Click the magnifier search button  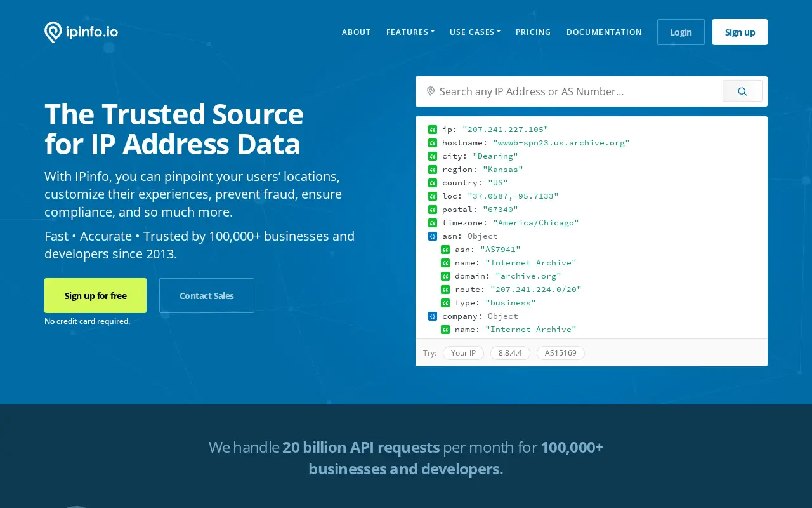click(x=742, y=91)
